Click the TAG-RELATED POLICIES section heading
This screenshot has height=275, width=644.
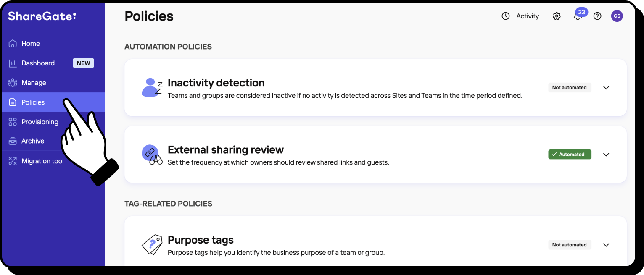(168, 204)
